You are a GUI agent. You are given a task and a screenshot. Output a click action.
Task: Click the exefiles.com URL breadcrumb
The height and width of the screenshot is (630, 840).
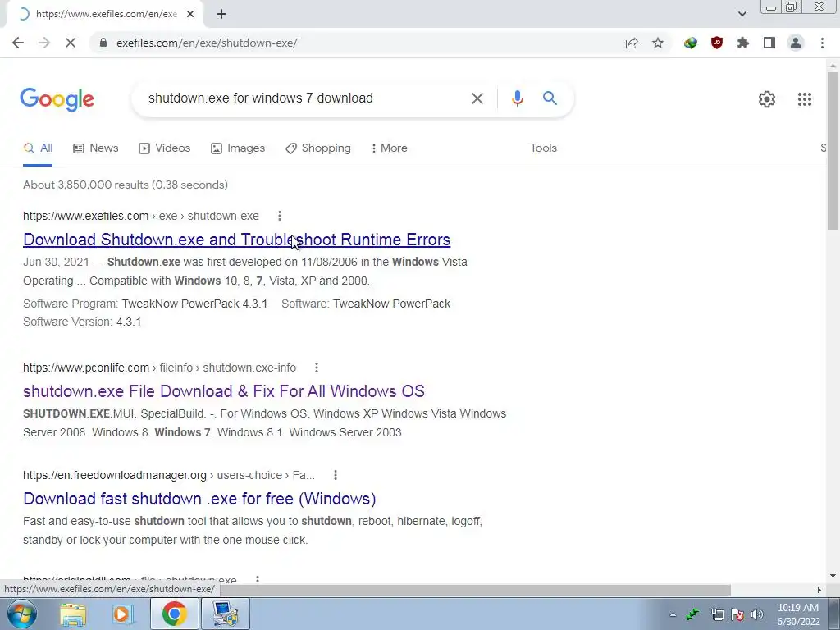(141, 216)
